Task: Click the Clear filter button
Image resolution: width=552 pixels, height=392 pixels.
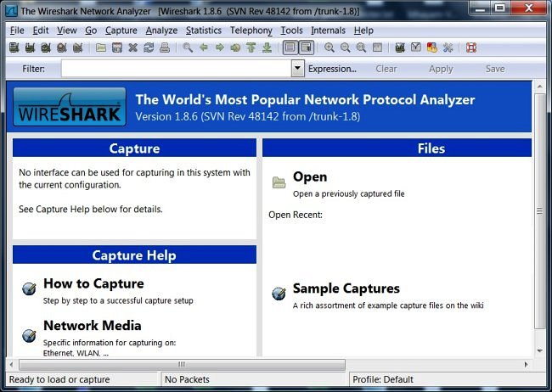Action: [386, 69]
